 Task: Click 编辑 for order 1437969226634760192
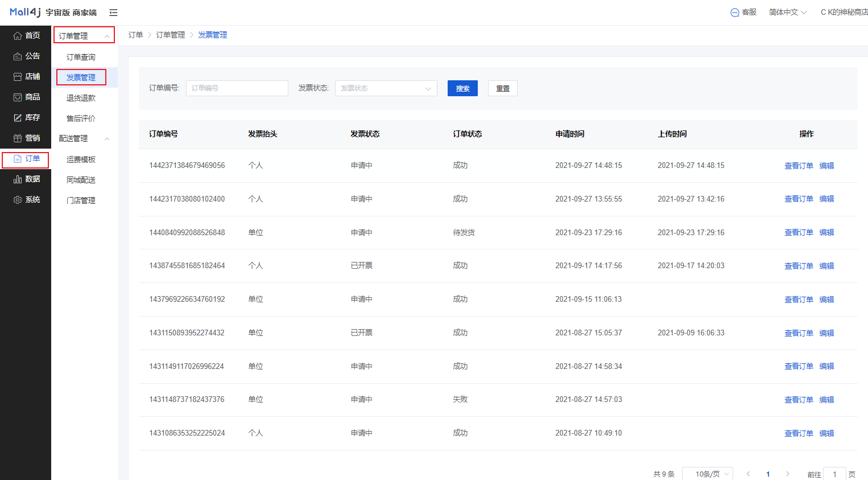826,300
